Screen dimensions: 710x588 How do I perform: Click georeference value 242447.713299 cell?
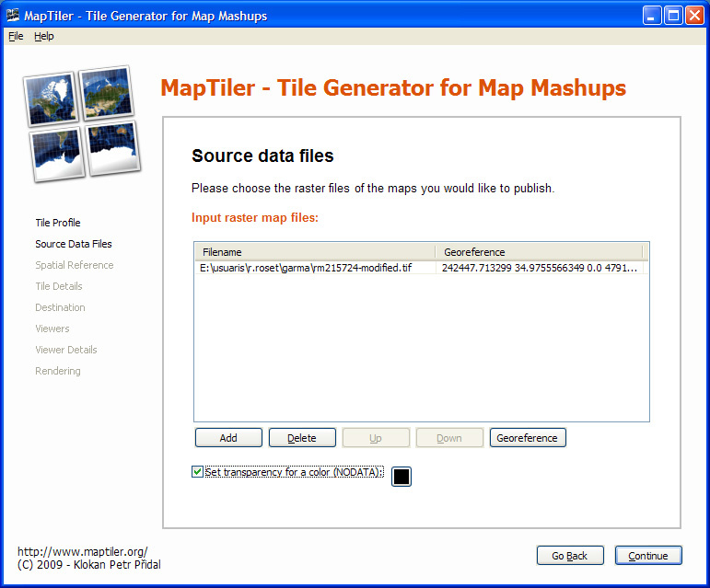pos(540,268)
